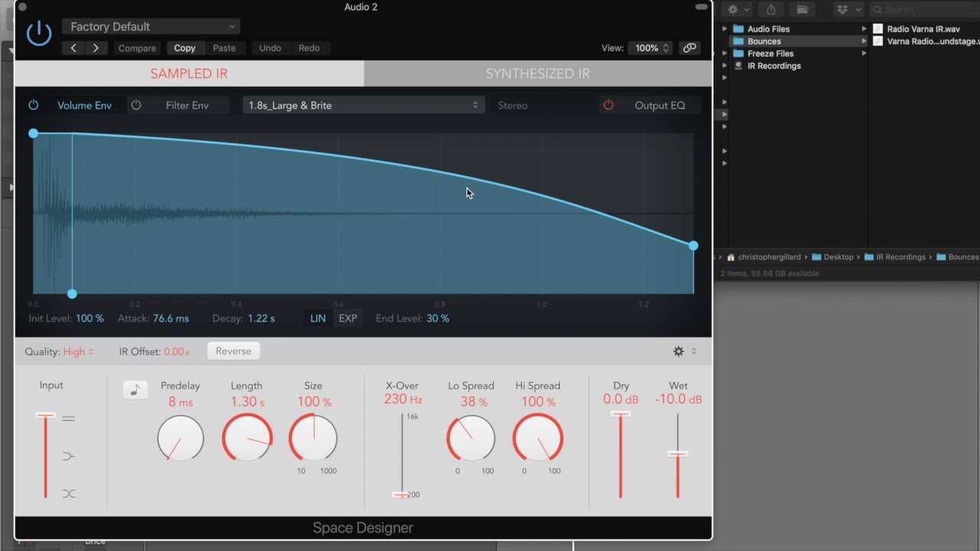Click the Init Level 100 % value
This screenshot has width=980, height=551.
tap(90, 318)
